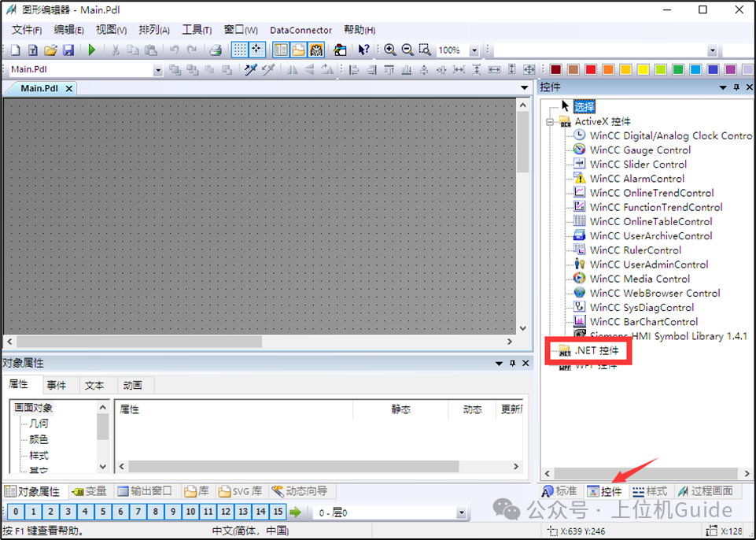This screenshot has height=540, width=756.
Task: Open the empty toolbar combo box dropdown
Action: (712, 50)
